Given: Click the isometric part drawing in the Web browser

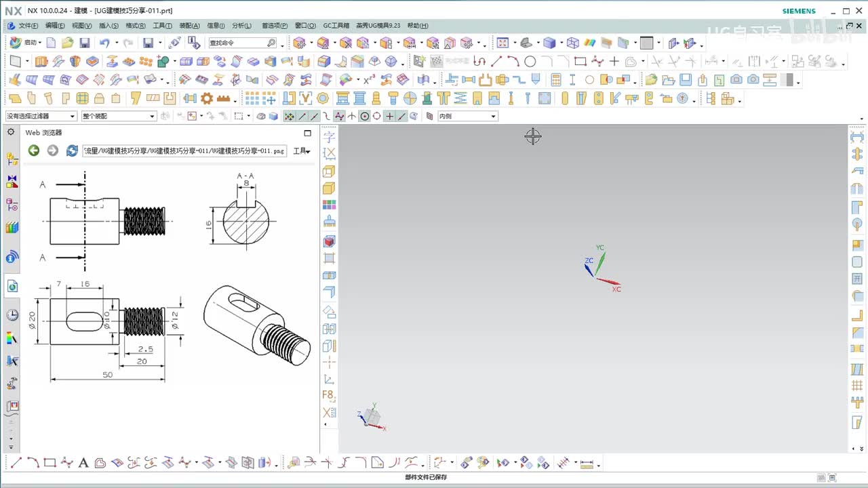Looking at the screenshot, I should pyautogui.click(x=257, y=324).
